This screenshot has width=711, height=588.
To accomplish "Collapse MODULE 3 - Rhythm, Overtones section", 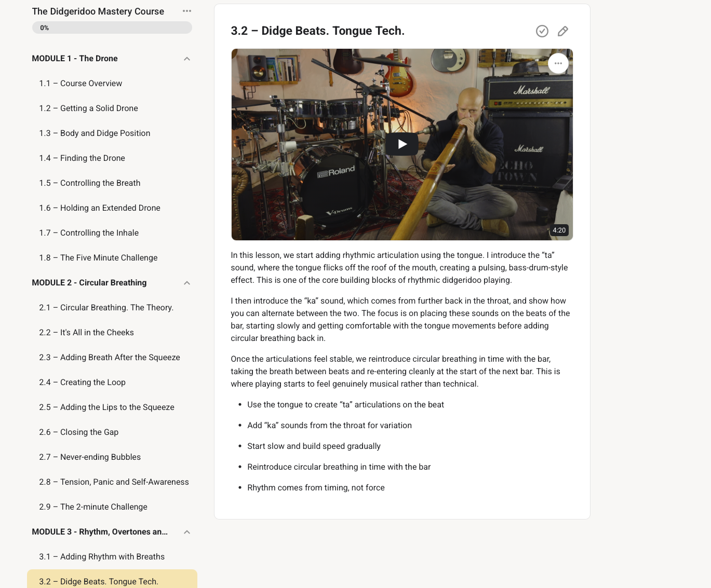I will 187,532.
